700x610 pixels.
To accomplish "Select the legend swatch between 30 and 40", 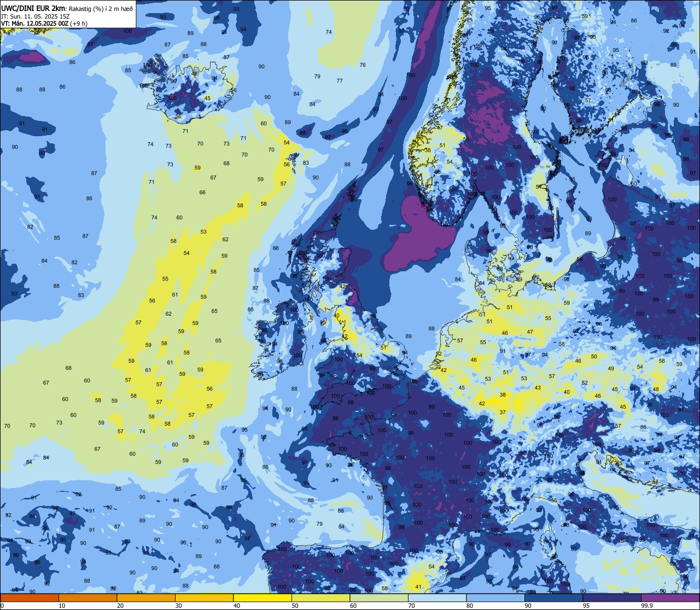I will coord(204,597).
